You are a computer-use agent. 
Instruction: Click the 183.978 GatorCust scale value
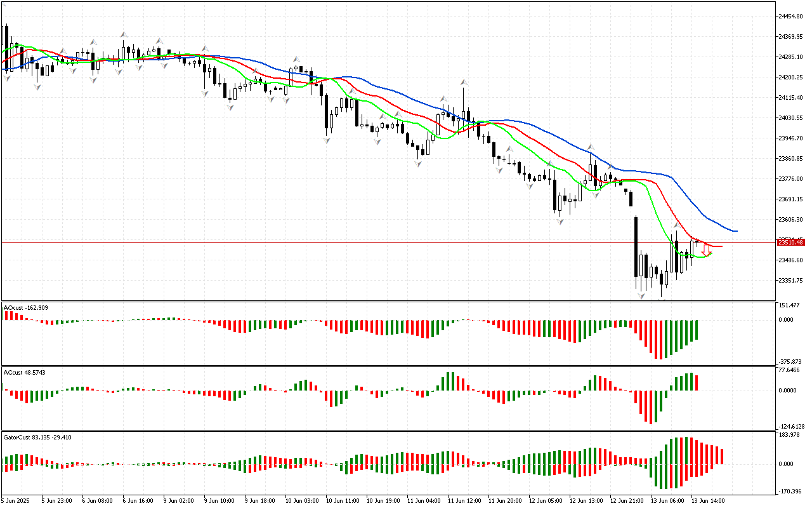point(790,434)
